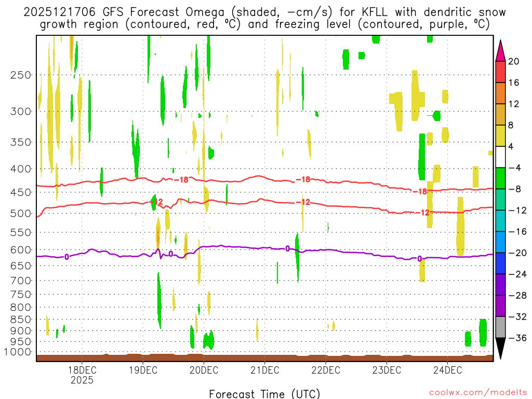The image size is (532, 399).
Task: Click the 20DEC time axis label
Action: [x=204, y=370]
